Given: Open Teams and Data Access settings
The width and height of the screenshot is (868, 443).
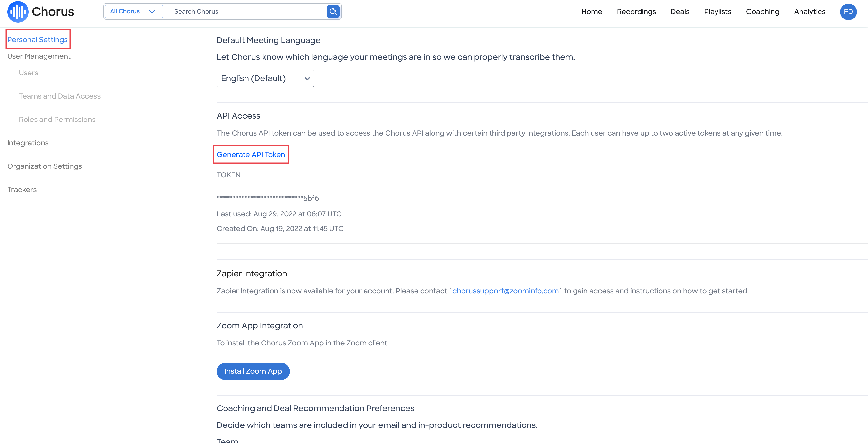Looking at the screenshot, I should coord(60,96).
